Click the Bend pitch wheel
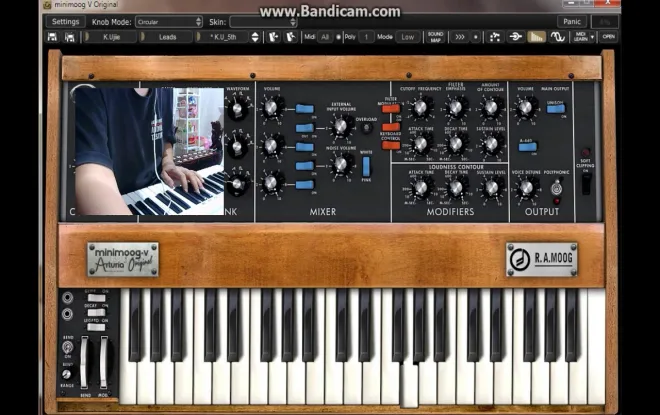 (85, 362)
